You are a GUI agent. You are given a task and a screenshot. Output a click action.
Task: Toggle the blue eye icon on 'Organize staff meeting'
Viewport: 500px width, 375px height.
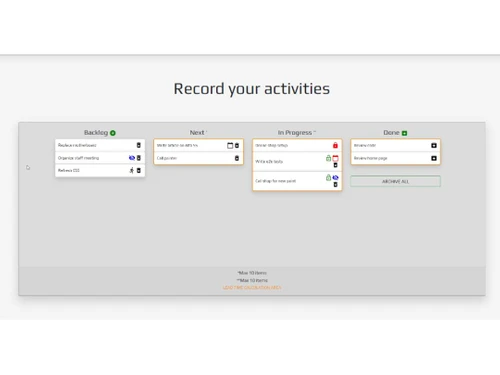tap(132, 158)
